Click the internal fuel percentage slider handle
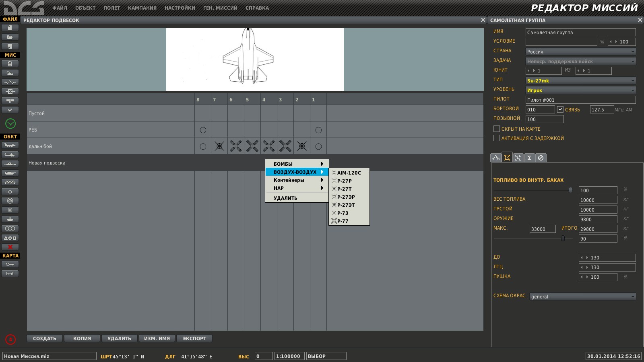Image resolution: width=644 pixels, height=362 pixels. 570,190
